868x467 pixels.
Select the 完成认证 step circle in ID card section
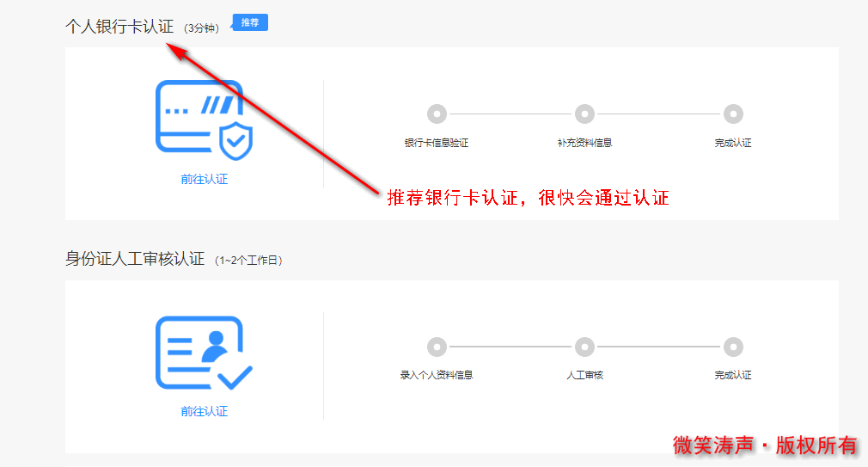click(733, 347)
